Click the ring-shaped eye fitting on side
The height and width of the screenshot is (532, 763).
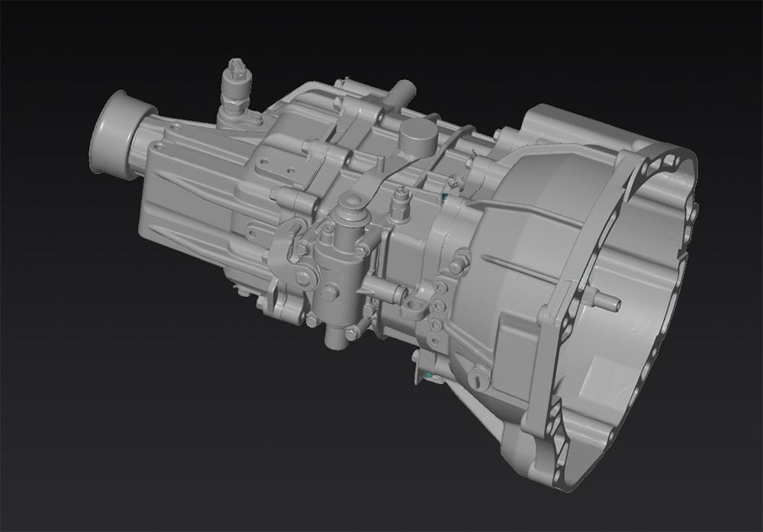414,308
